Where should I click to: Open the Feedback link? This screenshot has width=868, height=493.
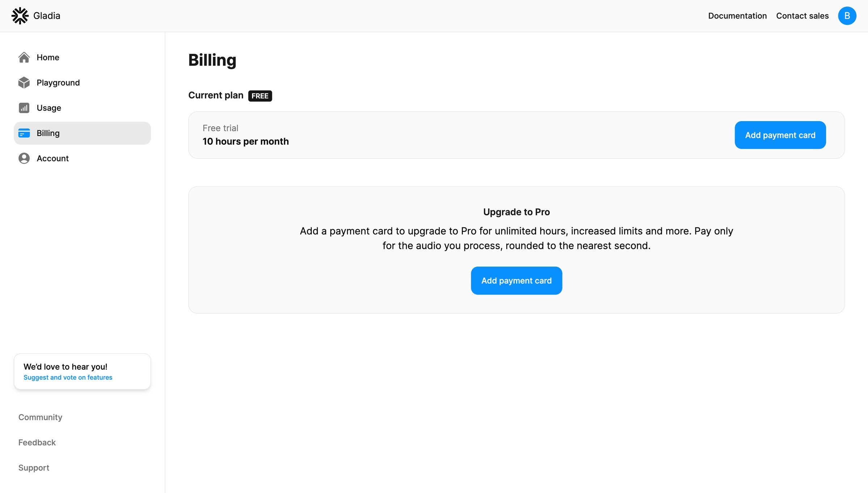(x=37, y=442)
